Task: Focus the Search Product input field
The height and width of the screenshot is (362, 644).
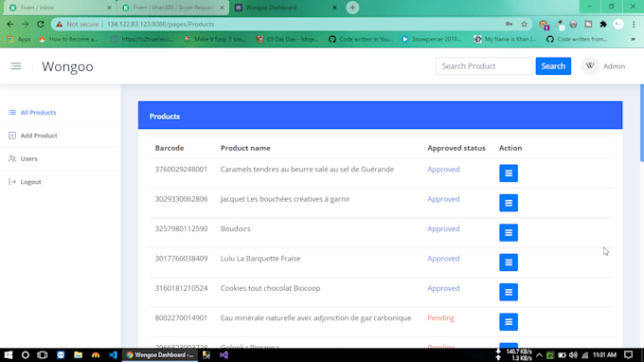Action: click(484, 66)
